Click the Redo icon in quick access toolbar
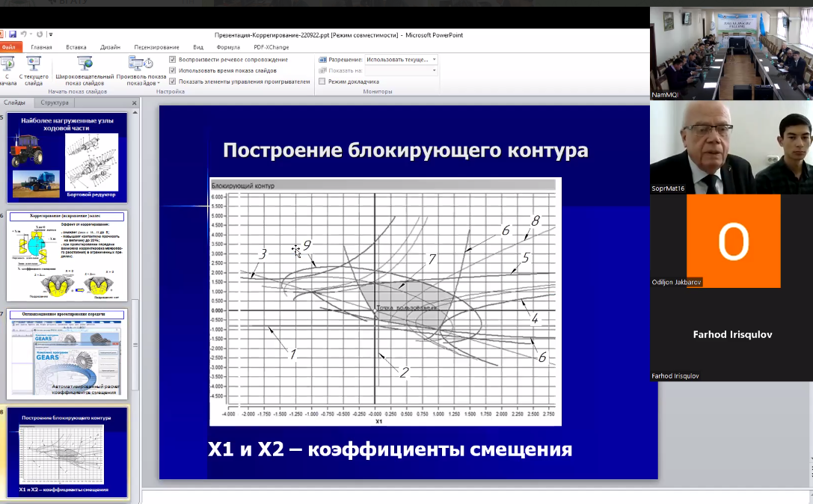 39,34
